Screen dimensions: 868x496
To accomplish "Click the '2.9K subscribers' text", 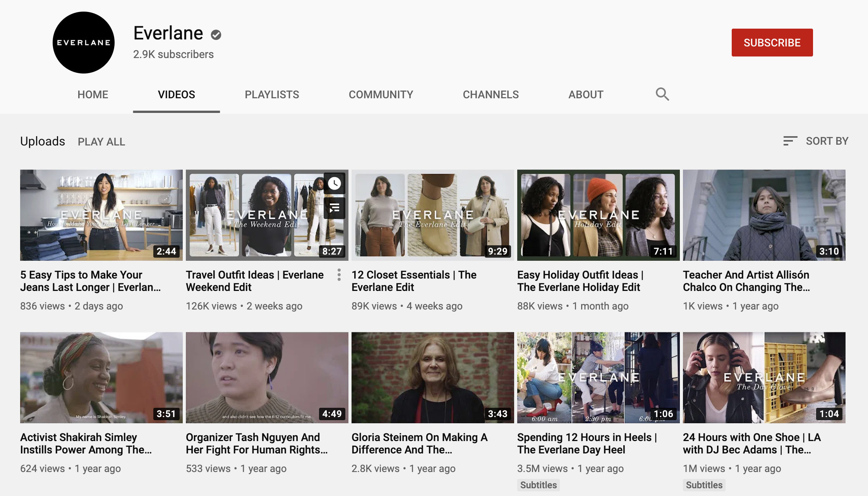I will 173,54.
